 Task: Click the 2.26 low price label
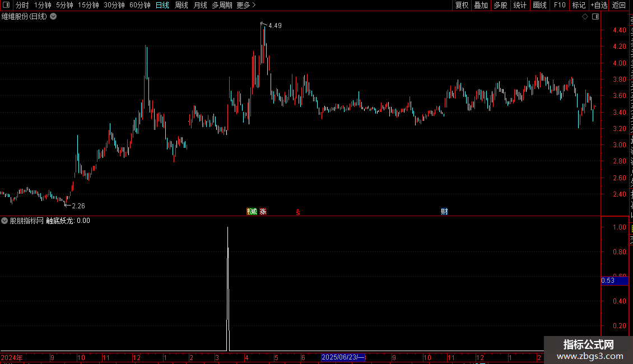coord(78,206)
